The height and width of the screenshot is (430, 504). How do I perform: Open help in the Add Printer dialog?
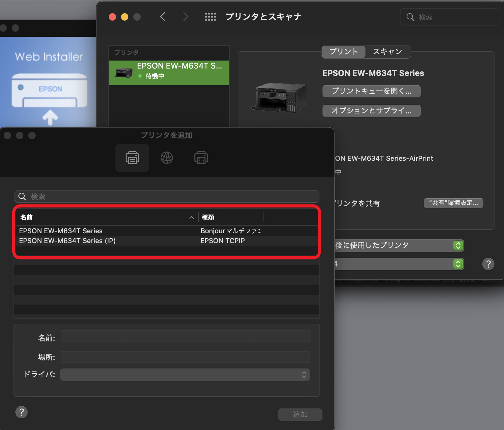coord(21,412)
